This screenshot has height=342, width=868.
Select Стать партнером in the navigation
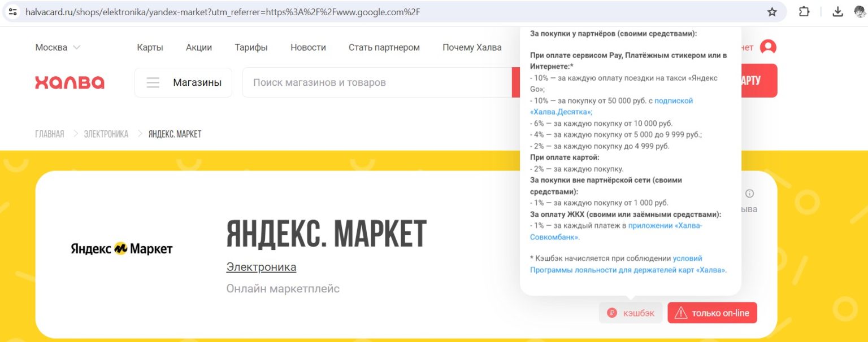[x=384, y=47]
